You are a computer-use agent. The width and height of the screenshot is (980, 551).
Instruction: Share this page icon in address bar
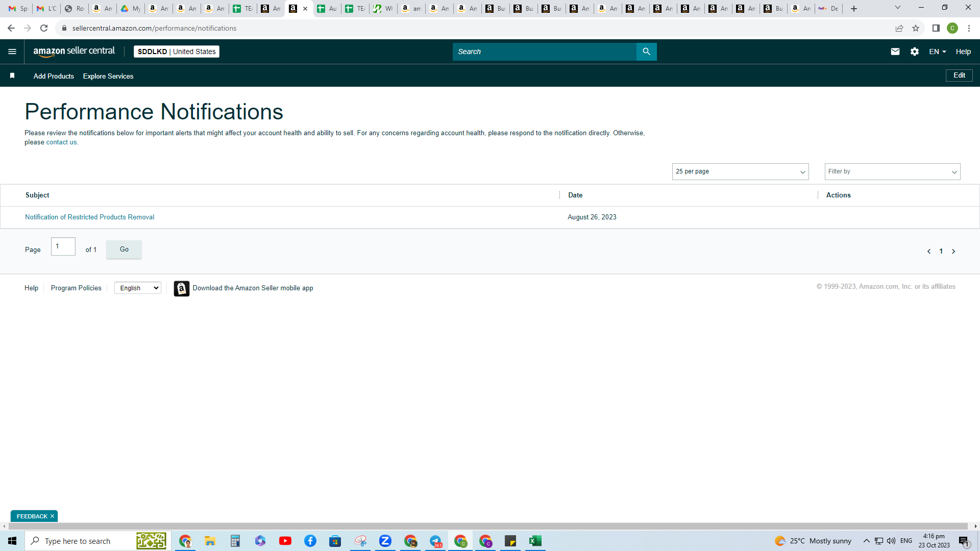[899, 28]
